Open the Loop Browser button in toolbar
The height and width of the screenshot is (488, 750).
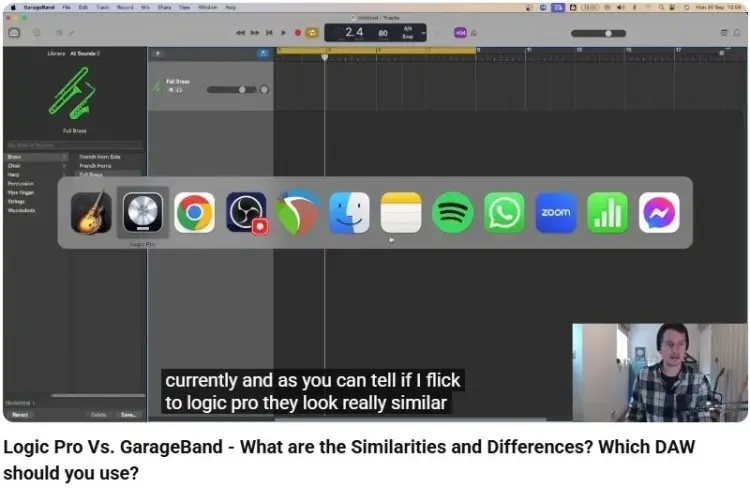pyautogui.click(x=737, y=33)
